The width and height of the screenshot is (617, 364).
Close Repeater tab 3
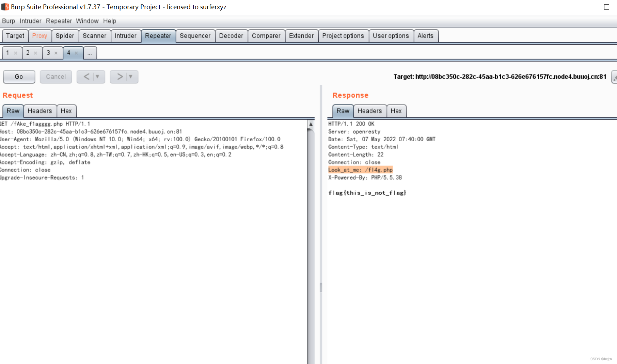click(56, 53)
